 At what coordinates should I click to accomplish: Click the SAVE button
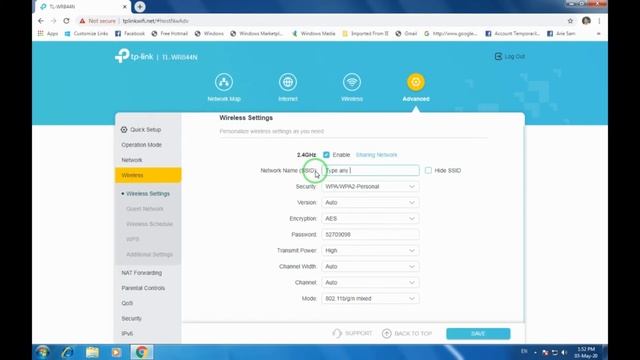(478, 333)
